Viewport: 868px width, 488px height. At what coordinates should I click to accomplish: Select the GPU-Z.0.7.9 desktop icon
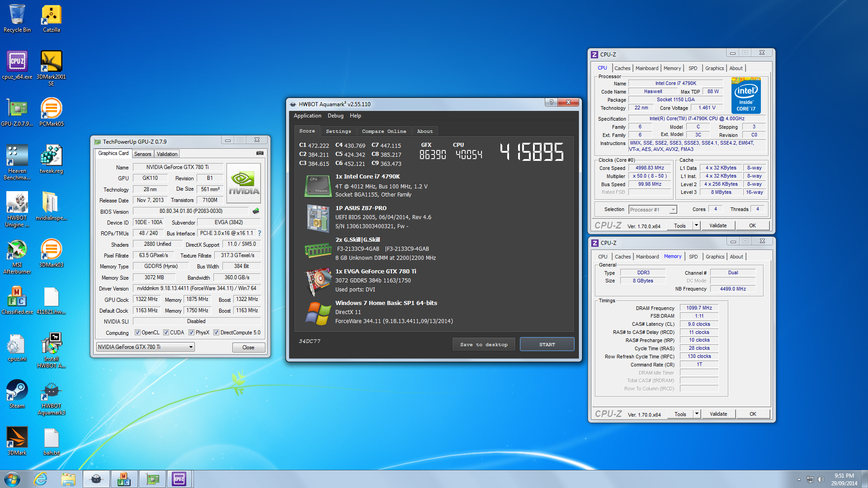click(17, 112)
